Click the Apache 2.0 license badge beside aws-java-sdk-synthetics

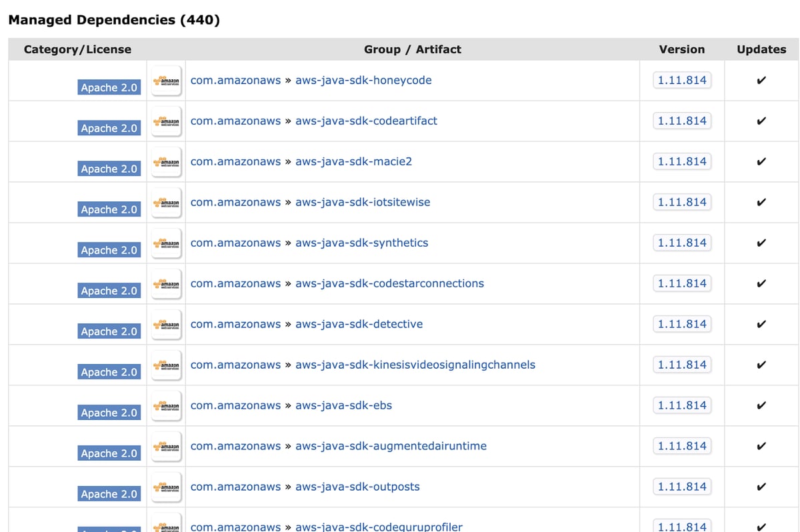click(x=109, y=250)
